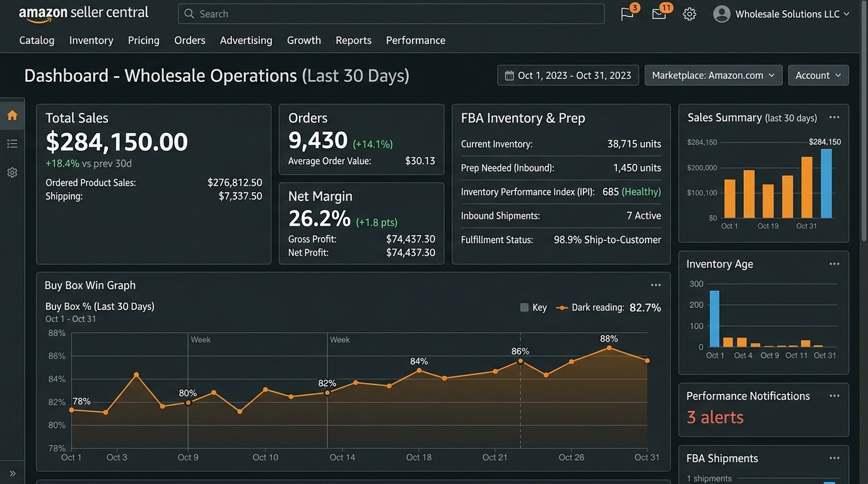Click the calendar icon in date range
Image resolution: width=868 pixels, height=484 pixels.
[x=510, y=76]
